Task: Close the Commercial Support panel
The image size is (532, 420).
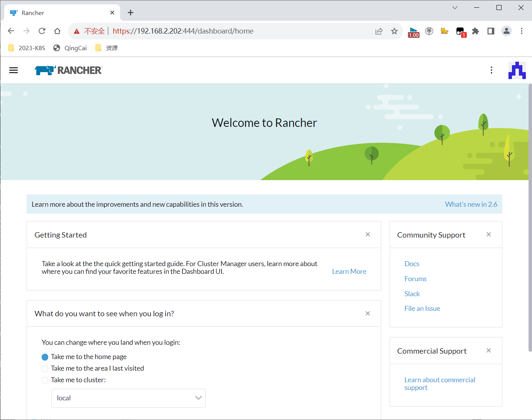Action: pos(488,351)
